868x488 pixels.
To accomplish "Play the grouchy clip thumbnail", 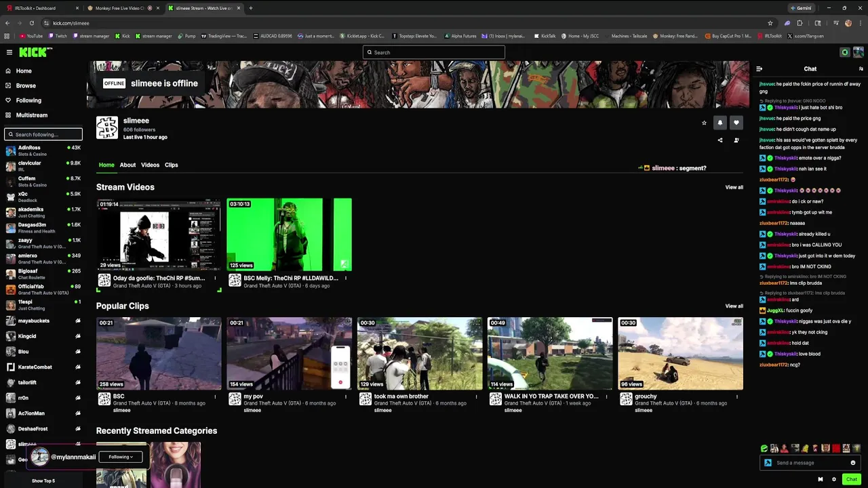I will tap(680, 354).
